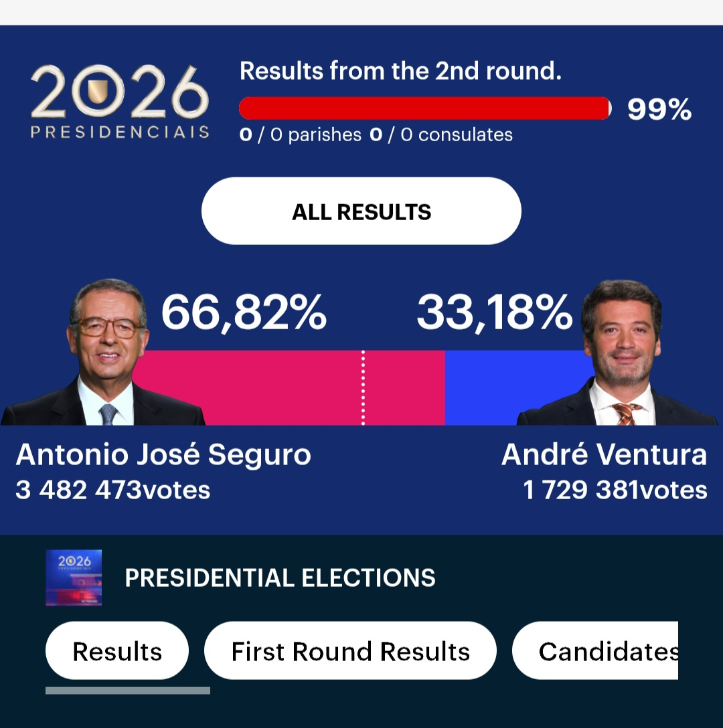Click the PRESIDENTIAL ELECTIONS heading
723x728 pixels.
(280, 577)
